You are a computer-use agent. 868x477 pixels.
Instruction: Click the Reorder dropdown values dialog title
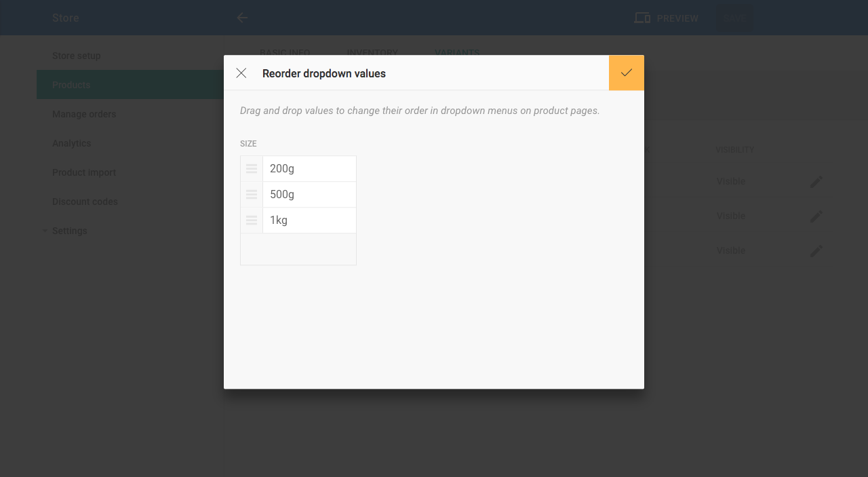click(x=324, y=73)
